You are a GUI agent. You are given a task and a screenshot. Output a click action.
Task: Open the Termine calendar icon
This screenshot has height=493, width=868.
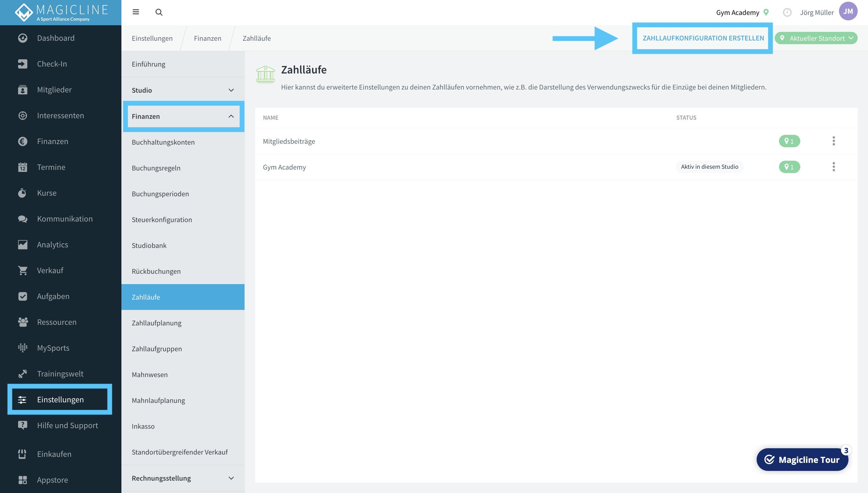[23, 167]
